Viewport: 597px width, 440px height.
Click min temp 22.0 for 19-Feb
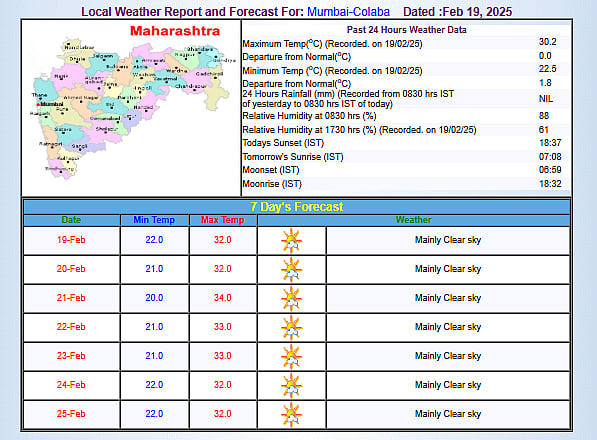click(x=154, y=240)
